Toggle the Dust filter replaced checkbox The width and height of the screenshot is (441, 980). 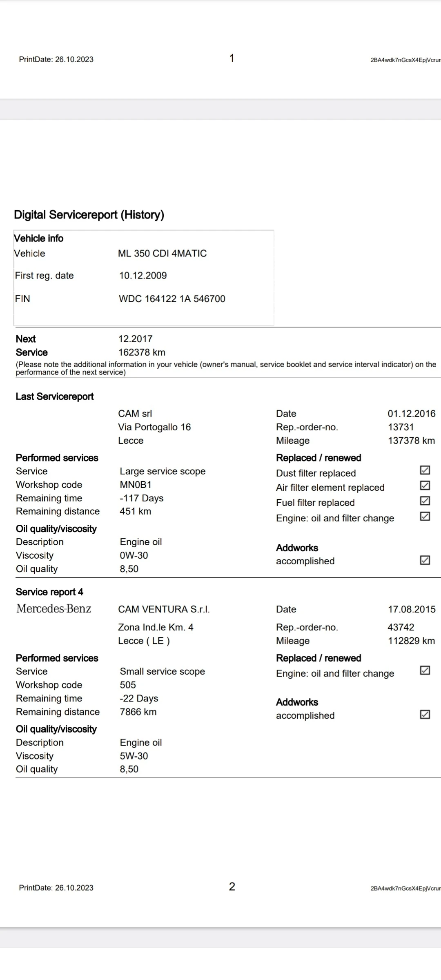pos(425,470)
